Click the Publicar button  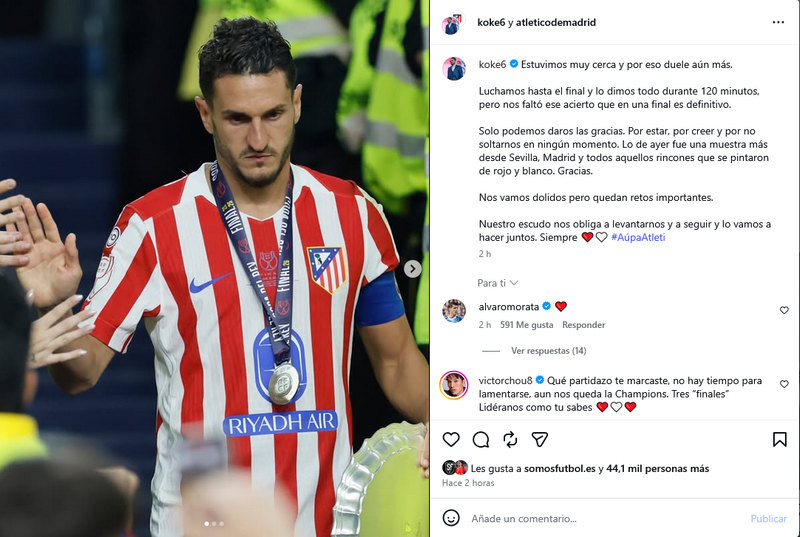[x=768, y=519]
